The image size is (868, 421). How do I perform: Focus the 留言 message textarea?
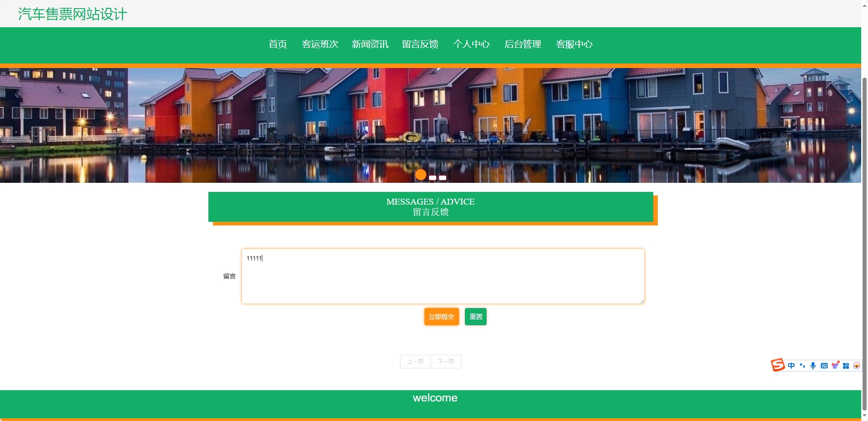443,276
